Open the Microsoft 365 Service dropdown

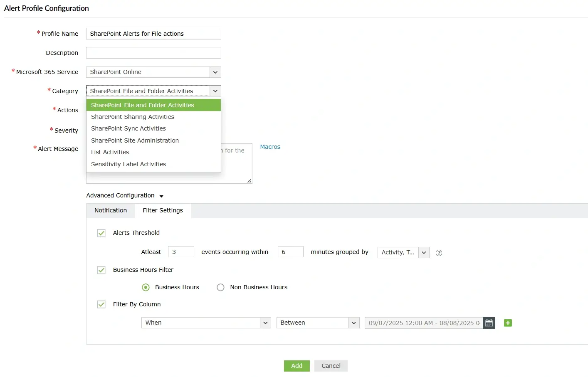coord(215,72)
